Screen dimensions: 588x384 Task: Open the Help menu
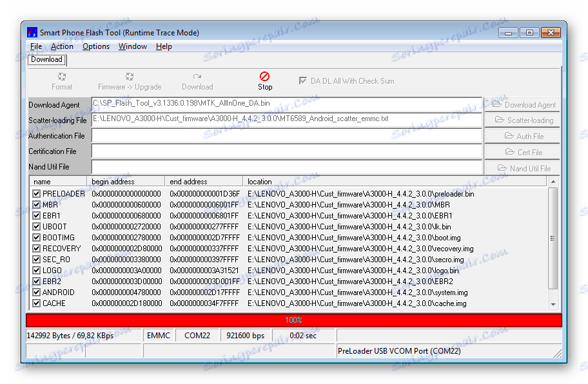pos(164,46)
